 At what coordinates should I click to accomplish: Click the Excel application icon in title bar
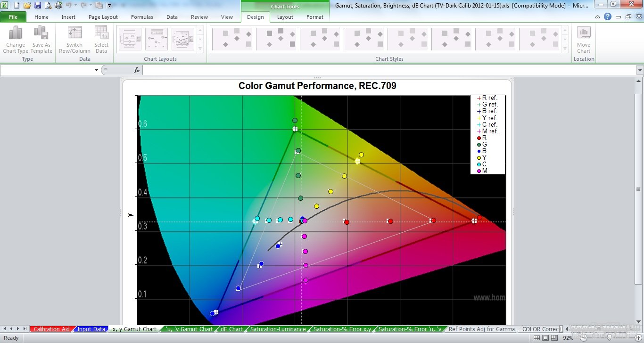(5, 5)
